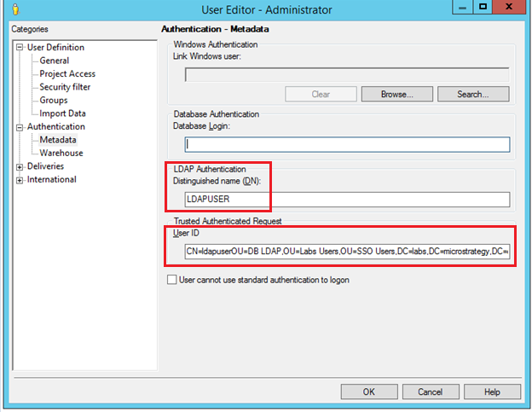Expand the Deliveries tree node
This screenshot has height=412, width=532.
(x=20, y=167)
